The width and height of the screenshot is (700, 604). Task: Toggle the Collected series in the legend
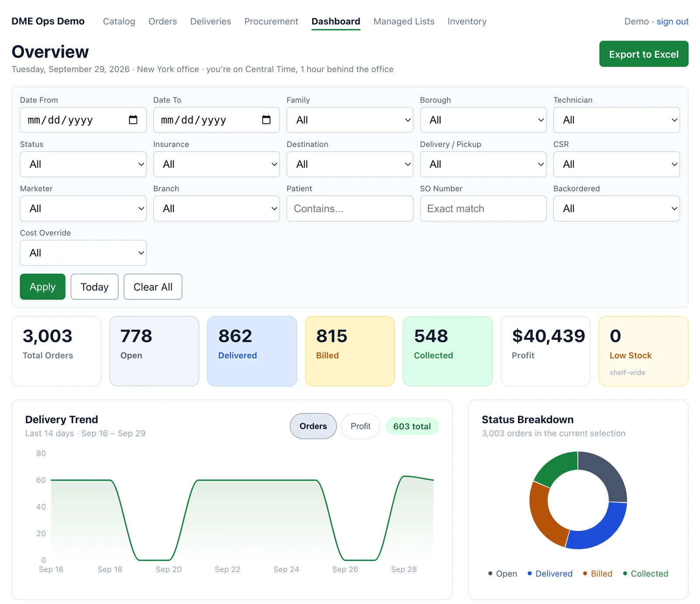(645, 574)
